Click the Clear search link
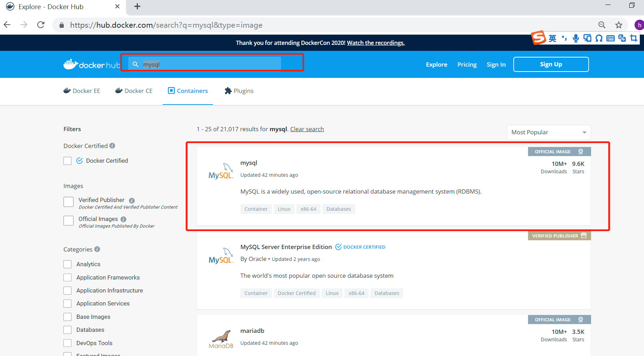This screenshot has height=356, width=644. [307, 129]
